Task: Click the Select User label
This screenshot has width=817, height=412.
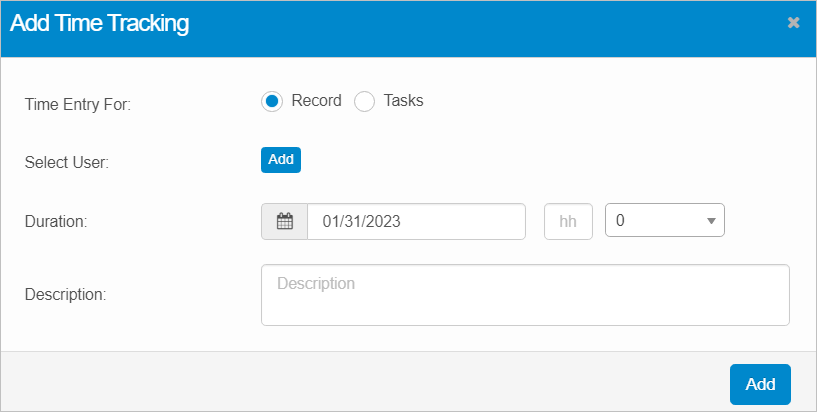Action: 66,163
